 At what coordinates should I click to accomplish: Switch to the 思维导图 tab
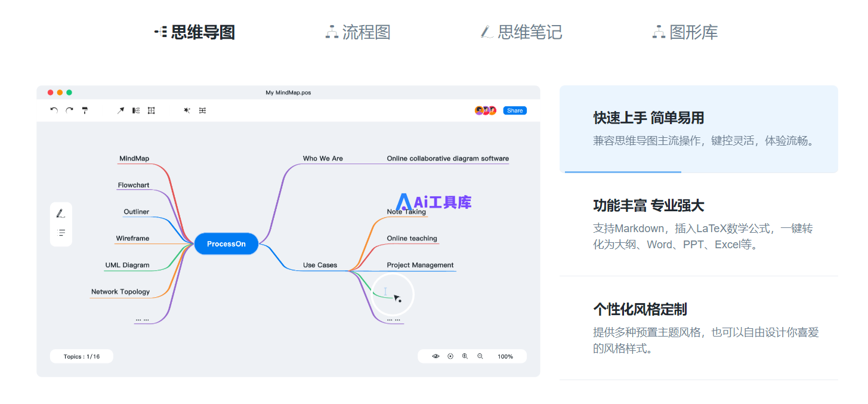(x=194, y=32)
